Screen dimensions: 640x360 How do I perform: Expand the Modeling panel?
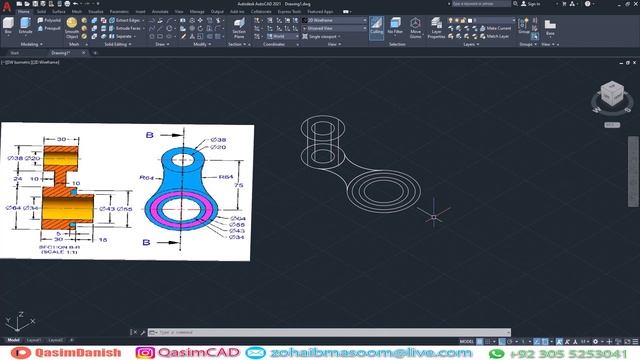coord(31,44)
